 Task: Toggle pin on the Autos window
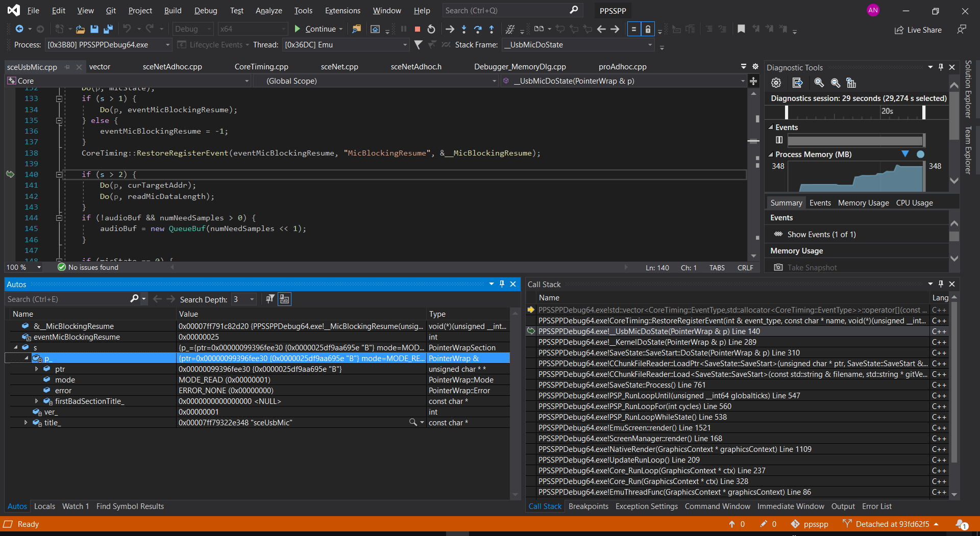[502, 284]
